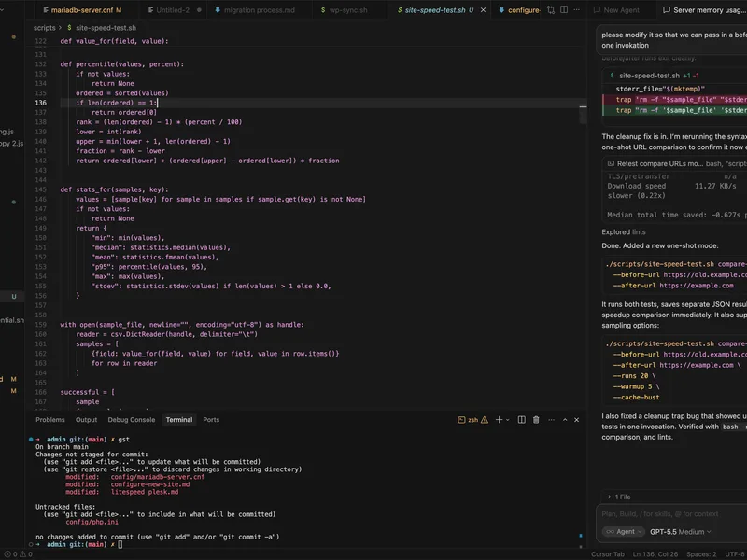The image size is (747, 560).
Task: Click the 'return ordered[0]' code line
Action: coord(124,112)
